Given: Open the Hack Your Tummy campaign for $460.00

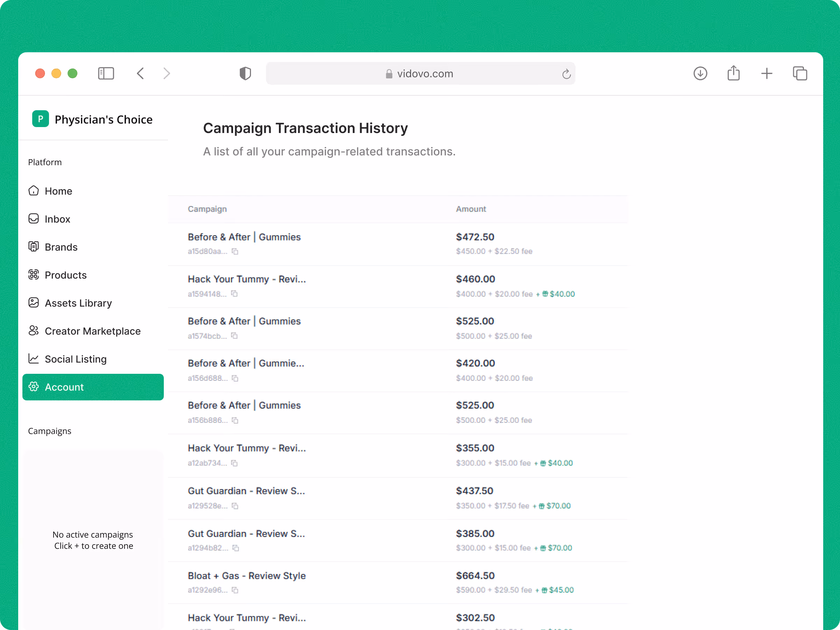Looking at the screenshot, I should (247, 279).
